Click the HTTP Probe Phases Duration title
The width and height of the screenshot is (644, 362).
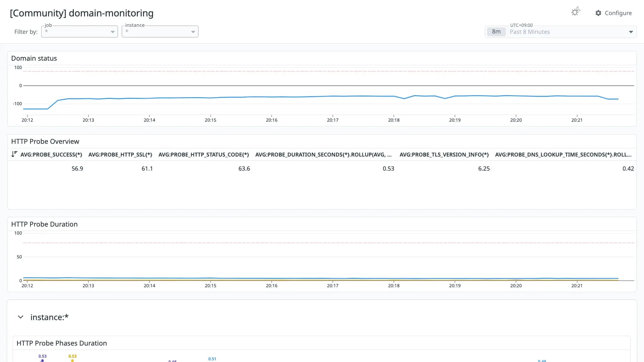pyautogui.click(x=62, y=343)
